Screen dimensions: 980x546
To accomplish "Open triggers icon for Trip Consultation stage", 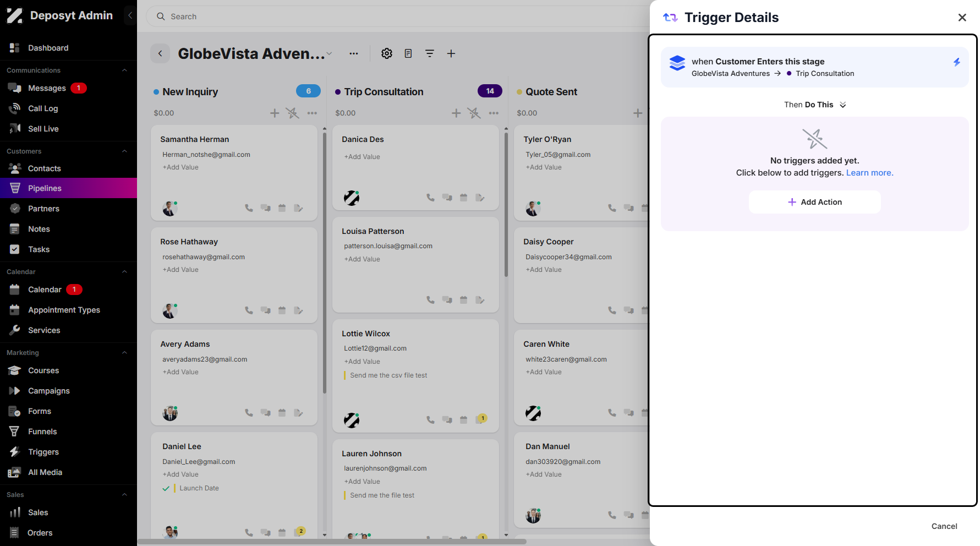I will tap(474, 113).
